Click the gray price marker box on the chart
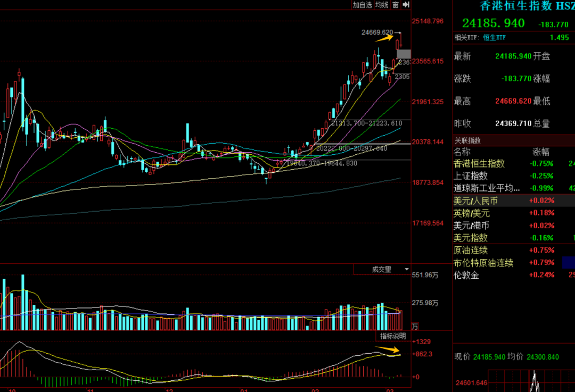Screen dimensions: 575x392 404,54
